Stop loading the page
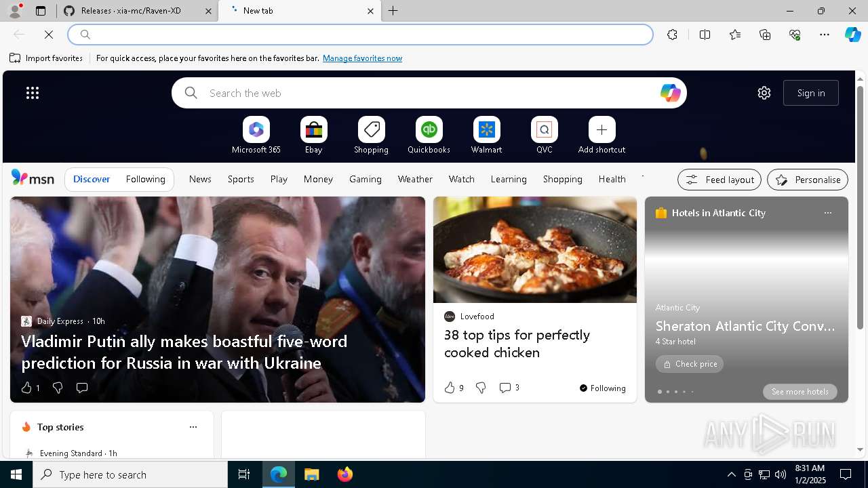 coord(49,35)
